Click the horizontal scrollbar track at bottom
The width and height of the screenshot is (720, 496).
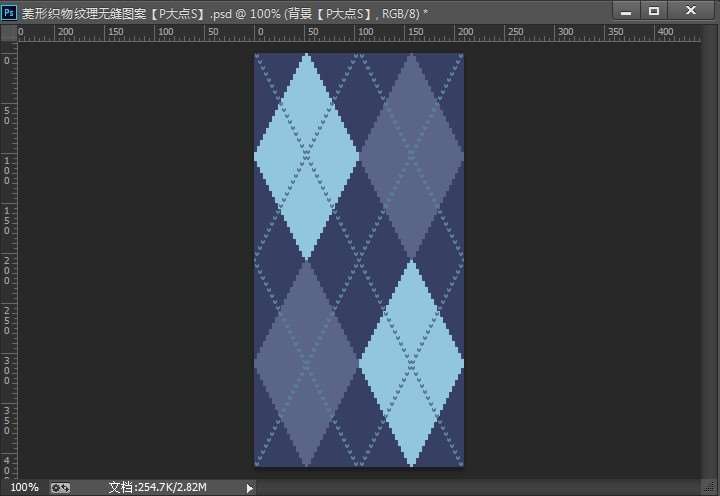click(x=478, y=488)
